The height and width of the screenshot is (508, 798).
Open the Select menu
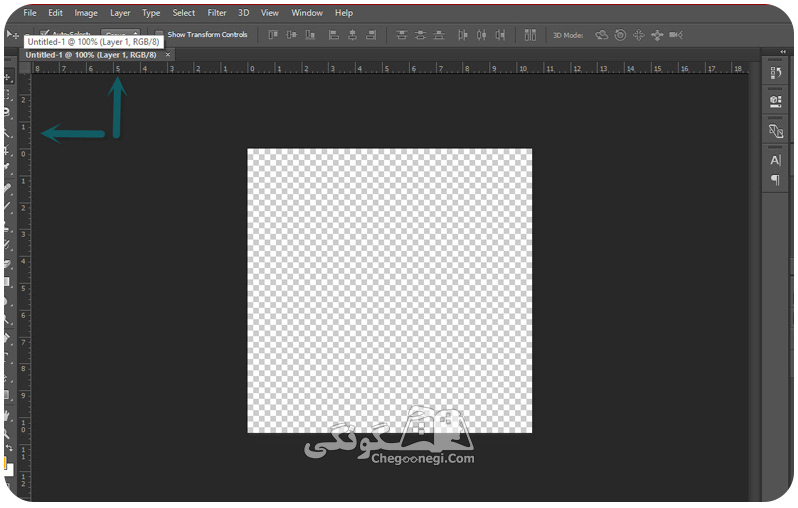(x=184, y=13)
